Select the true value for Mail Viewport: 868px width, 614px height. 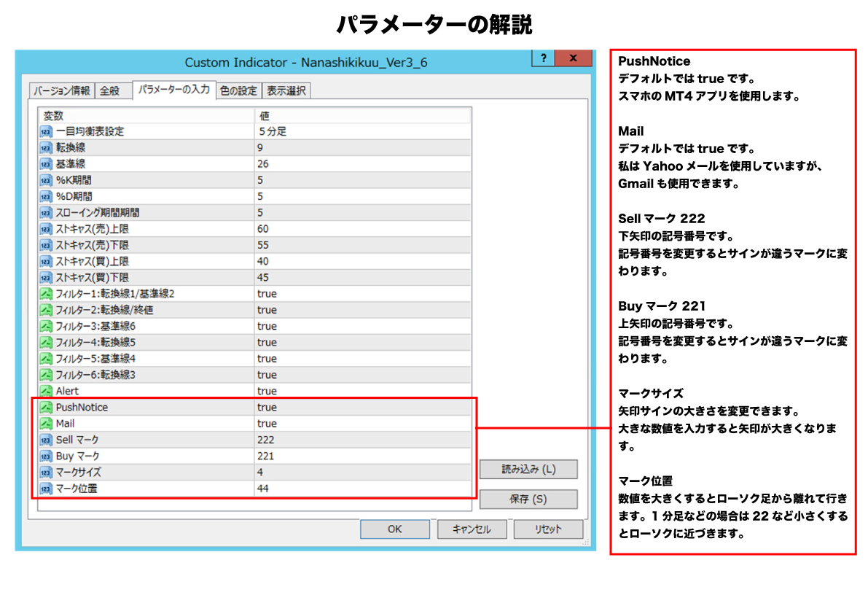tap(267, 424)
